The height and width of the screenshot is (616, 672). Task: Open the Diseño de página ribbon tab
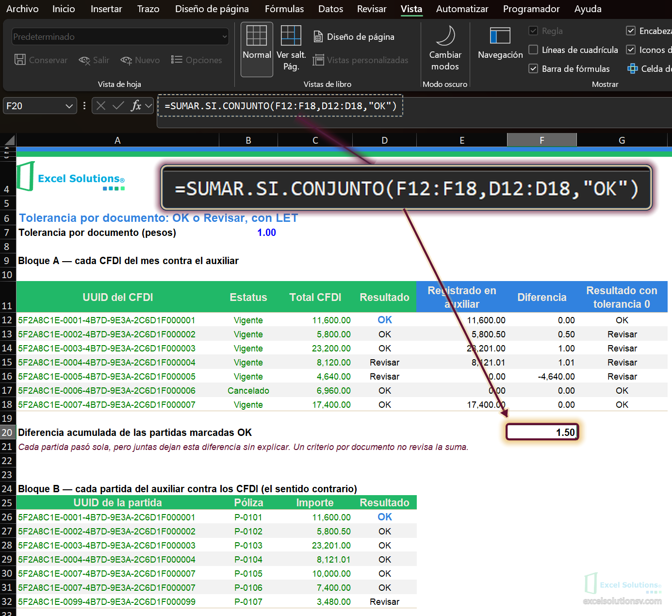pyautogui.click(x=212, y=9)
